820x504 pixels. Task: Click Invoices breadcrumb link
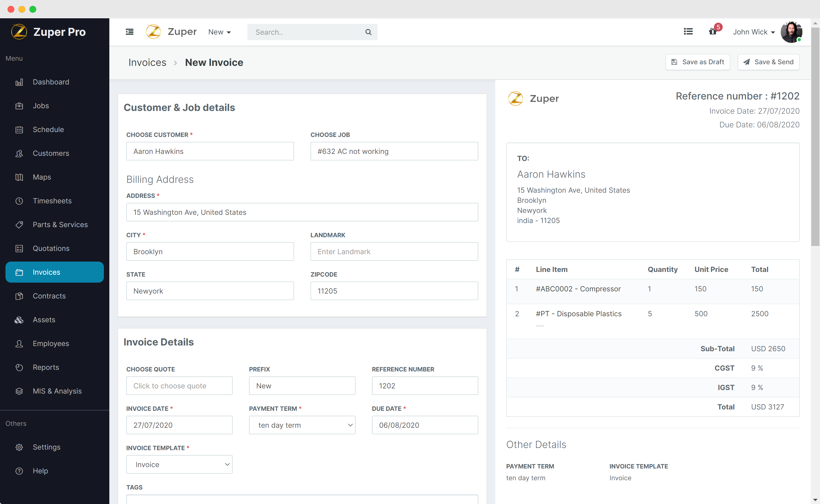(x=147, y=63)
